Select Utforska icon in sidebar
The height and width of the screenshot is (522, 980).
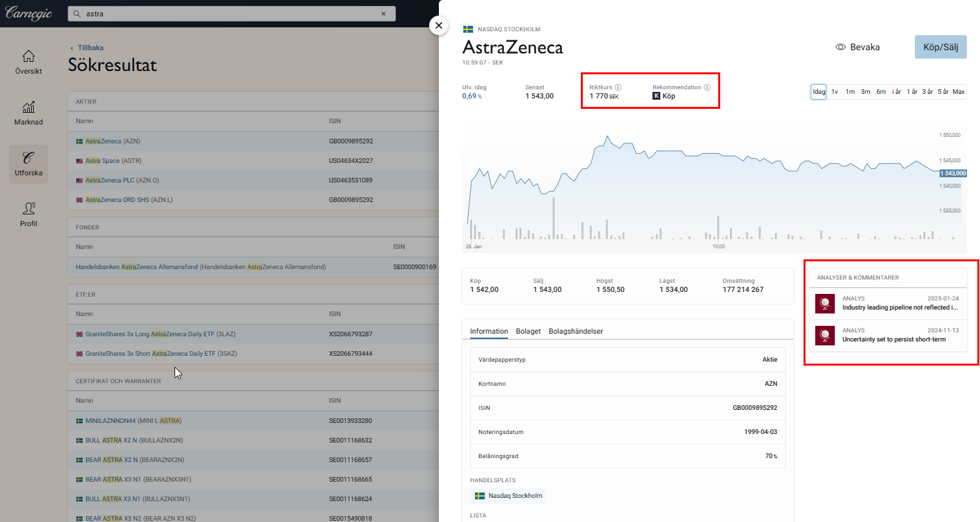[29, 158]
